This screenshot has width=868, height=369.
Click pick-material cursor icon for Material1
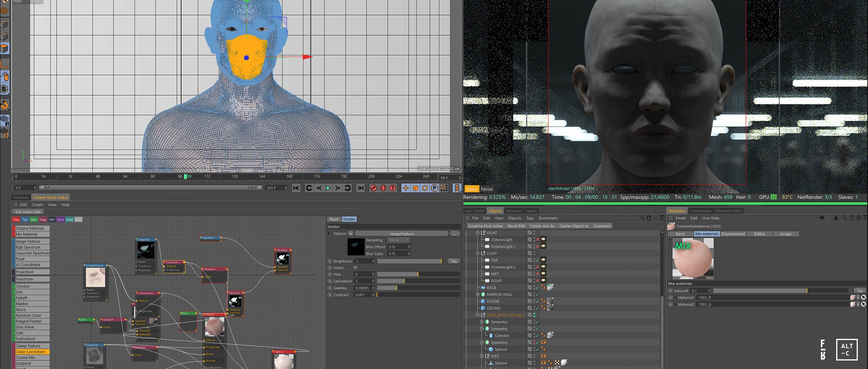pyautogui.click(x=864, y=297)
